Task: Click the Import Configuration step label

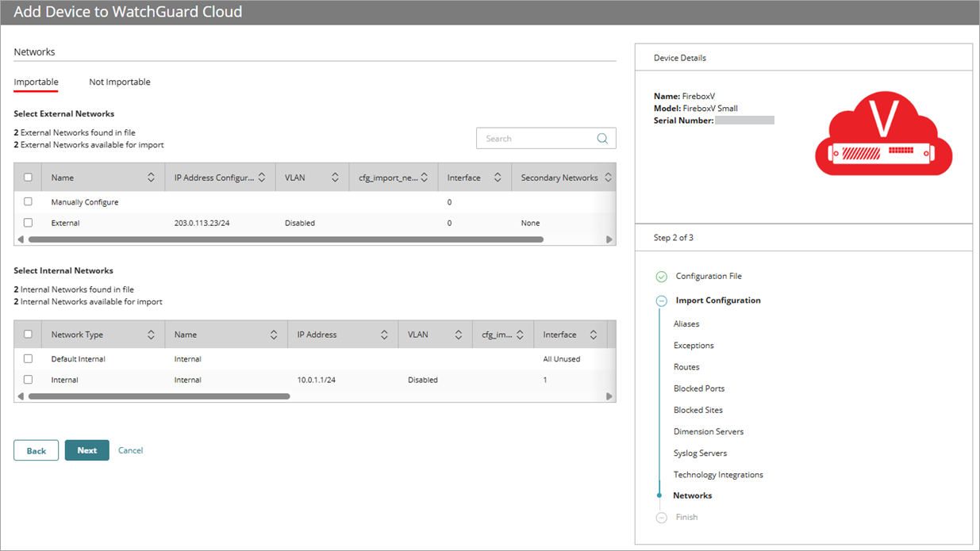Action: 718,300
